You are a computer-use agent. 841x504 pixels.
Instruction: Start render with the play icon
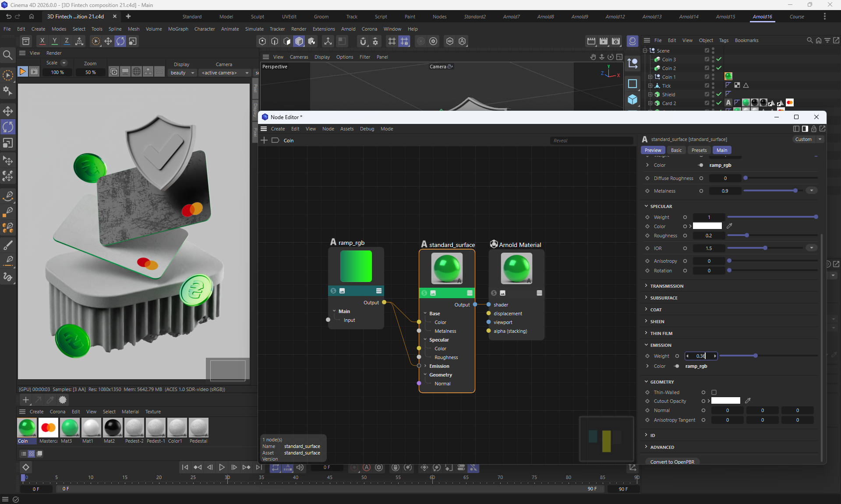tap(22, 71)
